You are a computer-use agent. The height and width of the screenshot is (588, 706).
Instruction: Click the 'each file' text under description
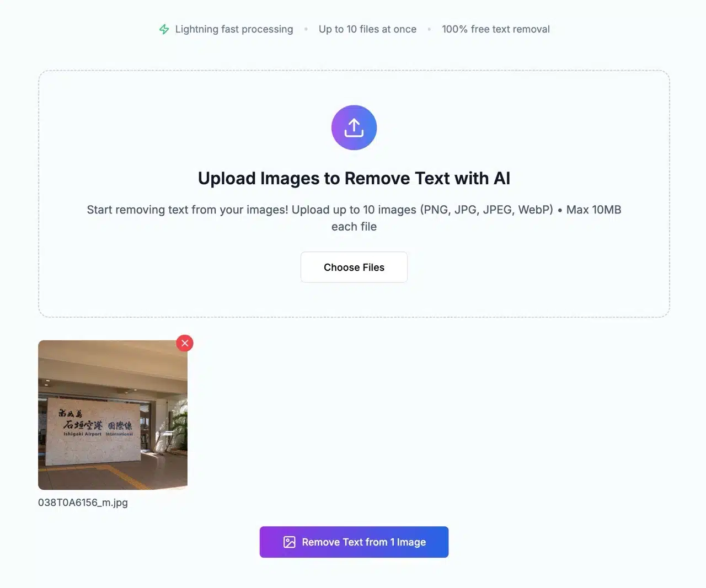354,227
